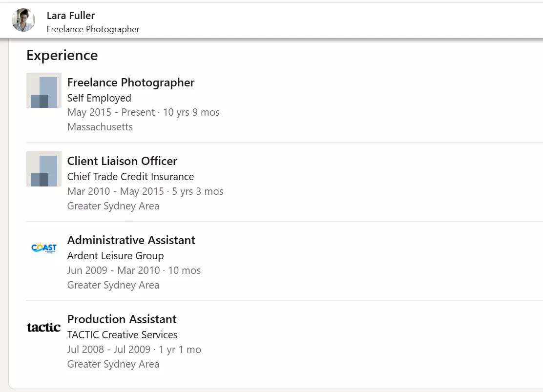The width and height of the screenshot is (543, 392).
Task: Open the Coast logo for Ardent Leisure
Action: click(x=44, y=248)
